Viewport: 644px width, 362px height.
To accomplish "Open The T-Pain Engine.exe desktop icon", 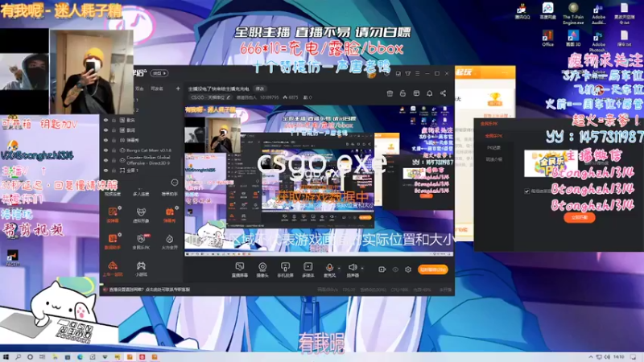I will click(573, 13).
